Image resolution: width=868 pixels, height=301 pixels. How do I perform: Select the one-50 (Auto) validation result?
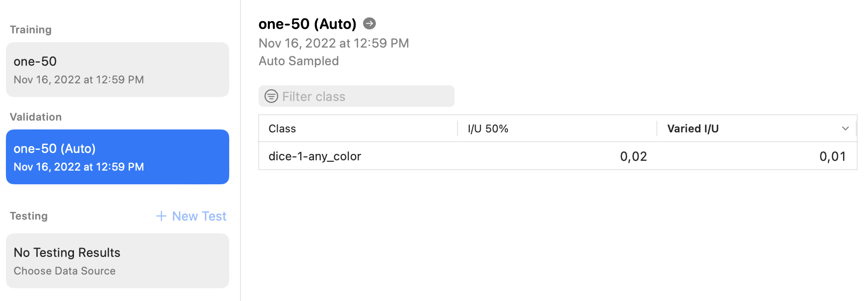pos(118,157)
